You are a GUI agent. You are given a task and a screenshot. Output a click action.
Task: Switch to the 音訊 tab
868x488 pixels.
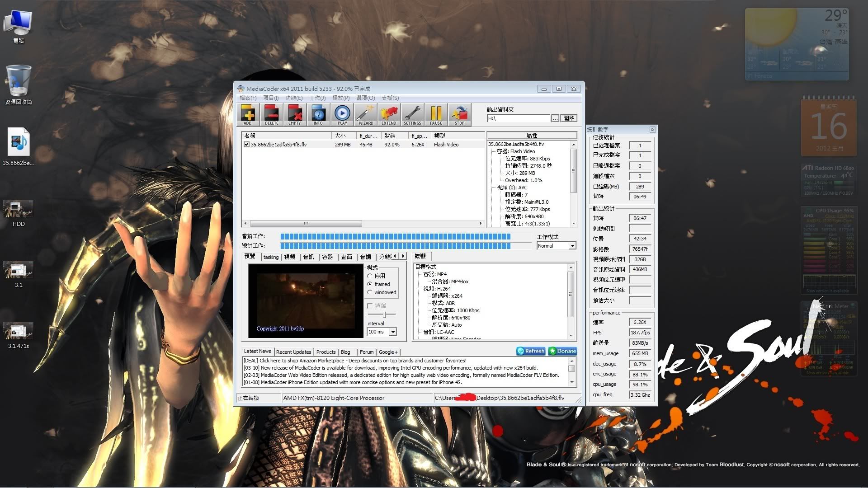(x=309, y=257)
